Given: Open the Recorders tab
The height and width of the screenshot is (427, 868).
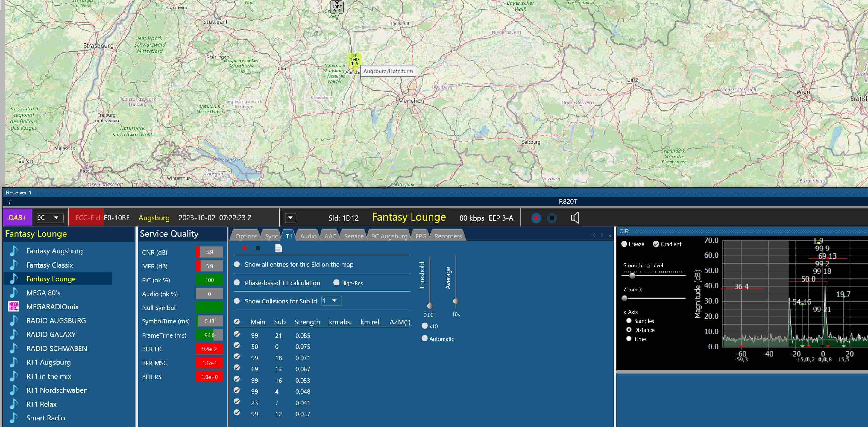Looking at the screenshot, I should (448, 236).
